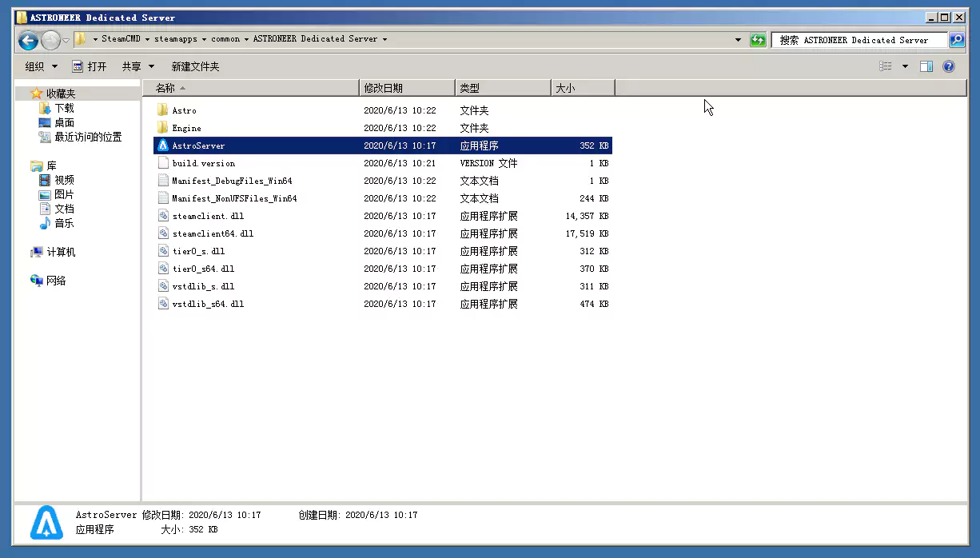Sort by 名称 column header
The height and width of the screenshot is (558, 980).
[x=251, y=88]
